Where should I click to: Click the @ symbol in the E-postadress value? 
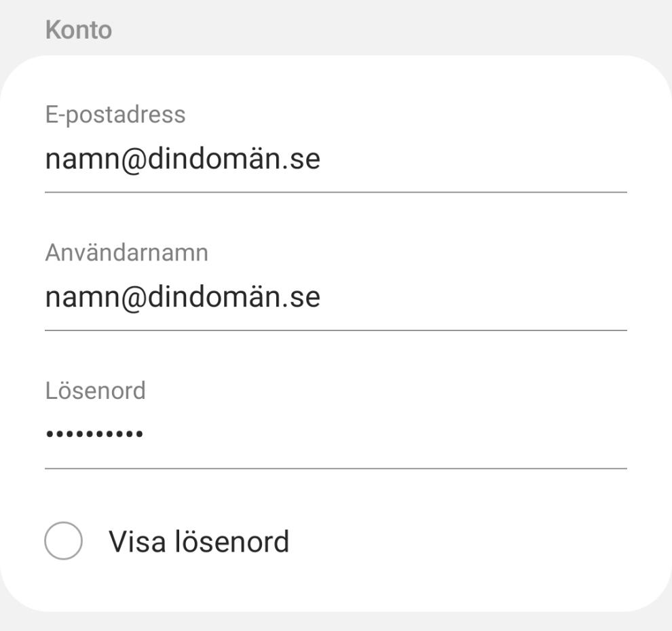point(134,161)
